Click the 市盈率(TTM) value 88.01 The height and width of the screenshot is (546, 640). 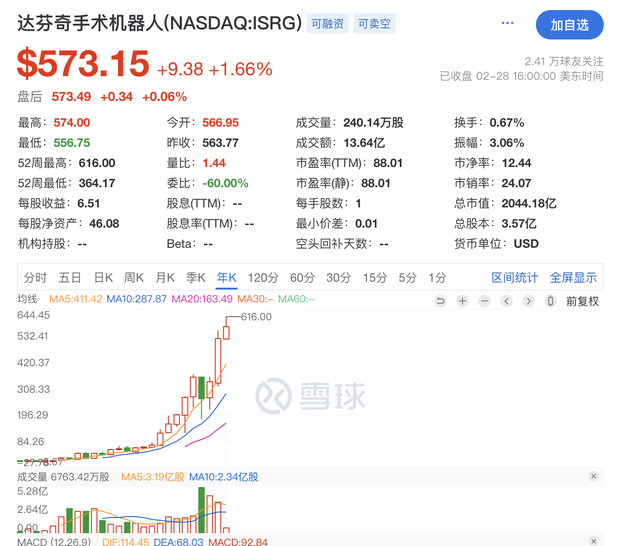388,163
